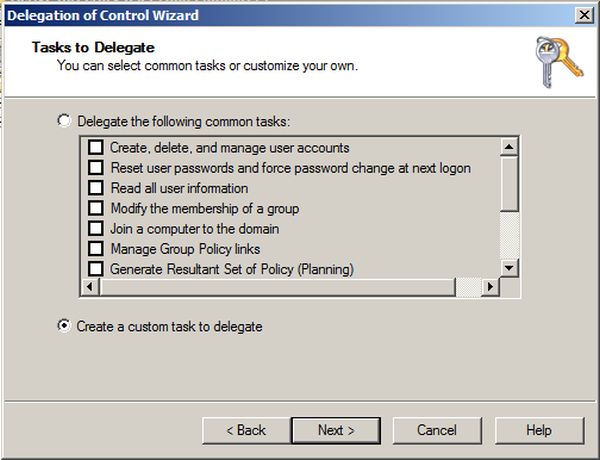Click the horizontal scrollbar thumb in task list
600x460 pixels.
click(277, 287)
